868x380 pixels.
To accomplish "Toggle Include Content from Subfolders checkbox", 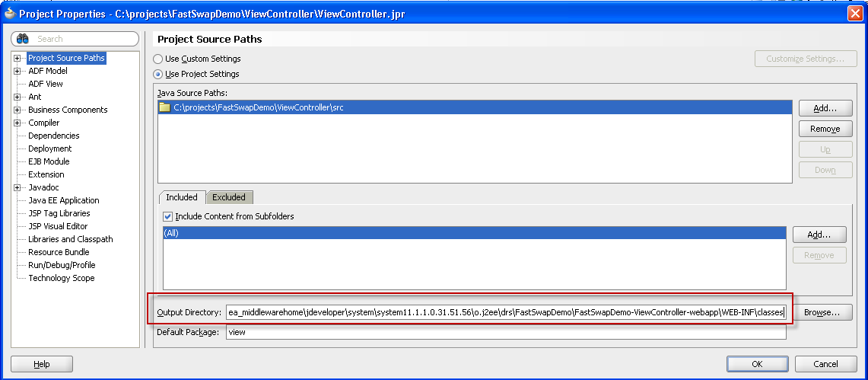I will (168, 216).
